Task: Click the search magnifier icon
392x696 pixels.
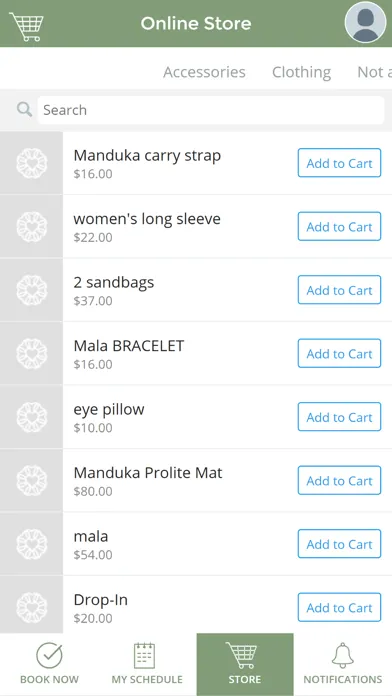Action: tap(24, 109)
